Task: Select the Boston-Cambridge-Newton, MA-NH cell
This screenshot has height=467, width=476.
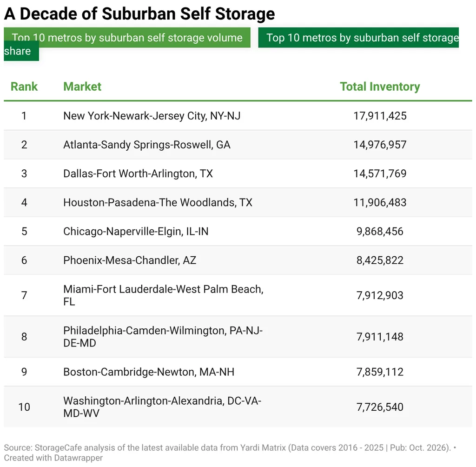Action: coord(149,372)
